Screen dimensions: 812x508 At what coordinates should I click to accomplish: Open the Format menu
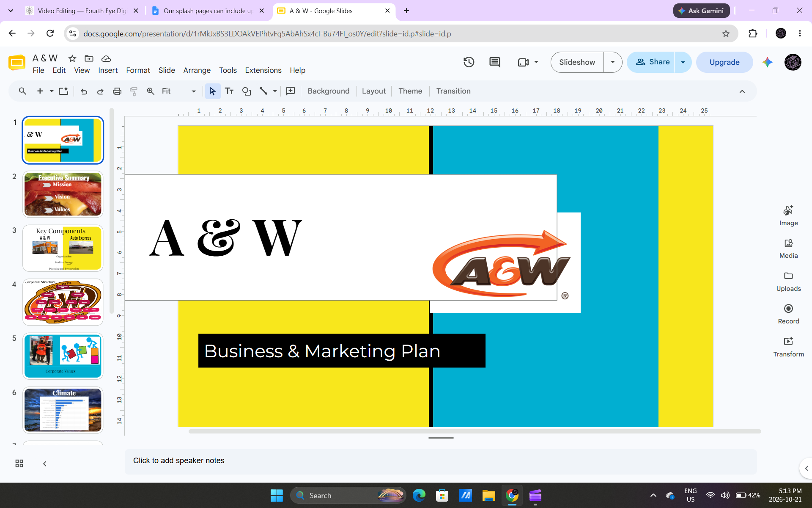pyautogui.click(x=138, y=70)
